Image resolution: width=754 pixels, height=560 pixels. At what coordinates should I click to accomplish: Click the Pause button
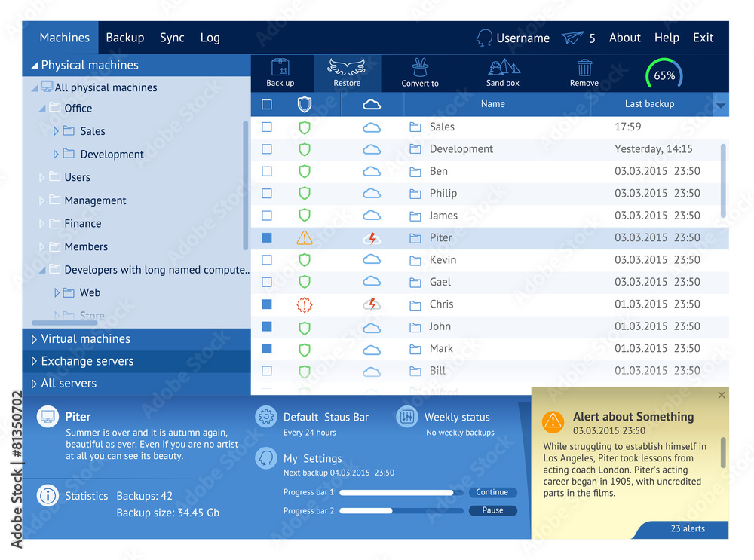(x=492, y=510)
